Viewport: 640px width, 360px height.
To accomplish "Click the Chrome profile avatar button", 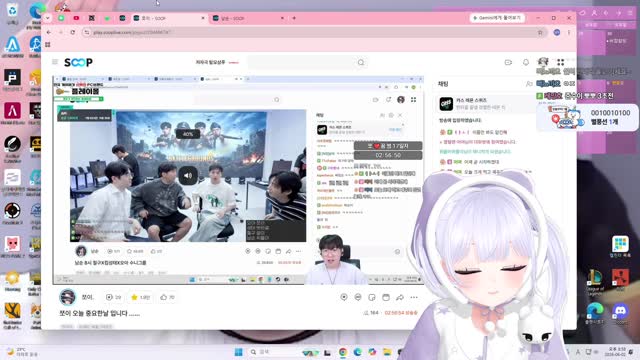I will coord(557,32).
